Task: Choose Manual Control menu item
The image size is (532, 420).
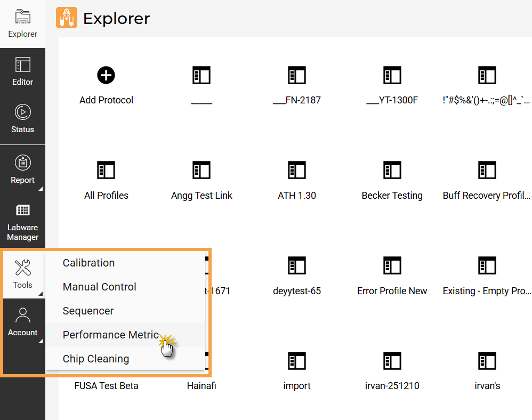Action: 100,287
